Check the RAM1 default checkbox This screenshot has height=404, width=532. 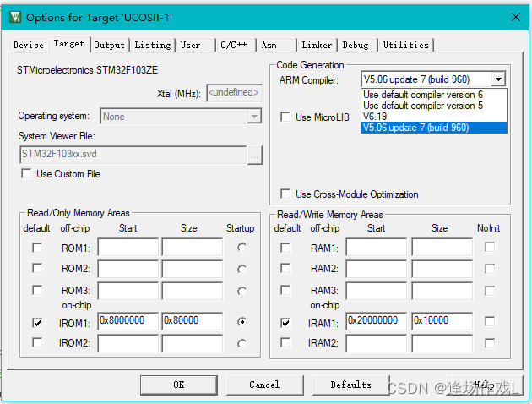tap(285, 248)
